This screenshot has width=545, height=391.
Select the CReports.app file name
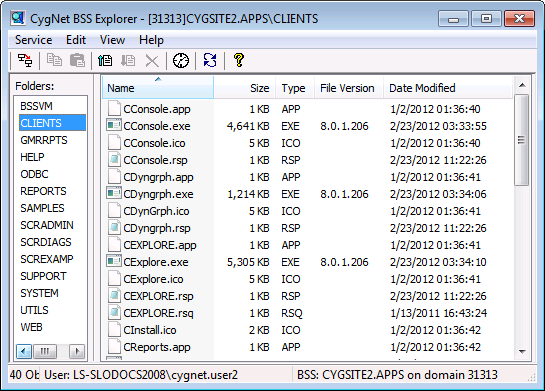point(157,347)
